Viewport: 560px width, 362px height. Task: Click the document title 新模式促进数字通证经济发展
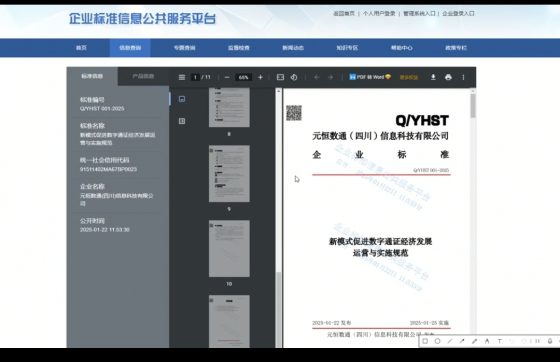point(380,242)
